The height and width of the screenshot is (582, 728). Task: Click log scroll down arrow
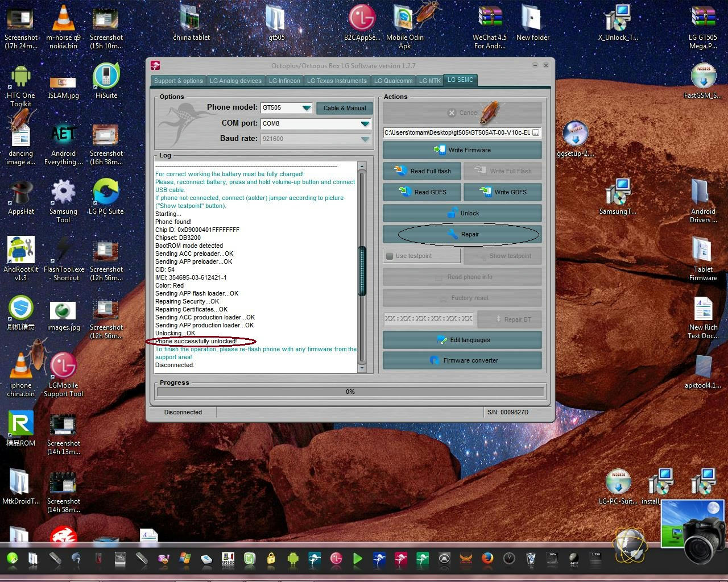point(362,368)
